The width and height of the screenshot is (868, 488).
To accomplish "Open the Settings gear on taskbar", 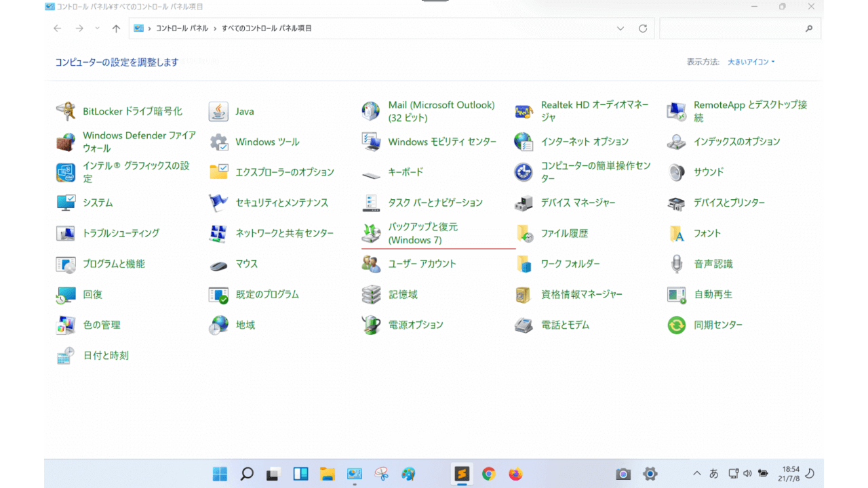I will coord(650,474).
